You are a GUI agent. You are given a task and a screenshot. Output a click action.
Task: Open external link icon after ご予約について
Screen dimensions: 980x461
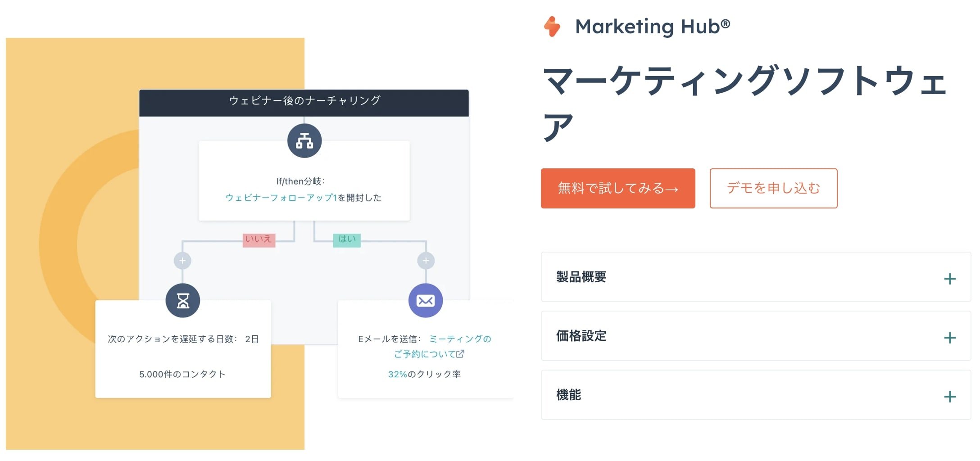(x=460, y=354)
